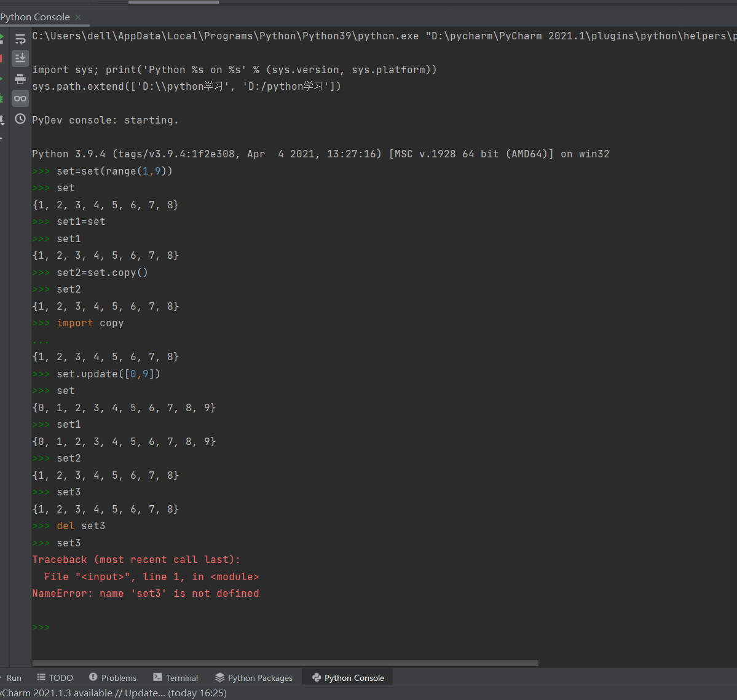Screen dimensions: 737x700
Task: Click the NameError traceback message line
Action: click(x=146, y=594)
